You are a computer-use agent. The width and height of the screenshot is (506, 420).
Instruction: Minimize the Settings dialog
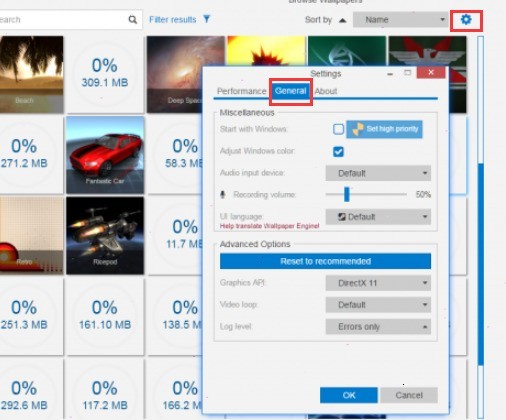390,73
